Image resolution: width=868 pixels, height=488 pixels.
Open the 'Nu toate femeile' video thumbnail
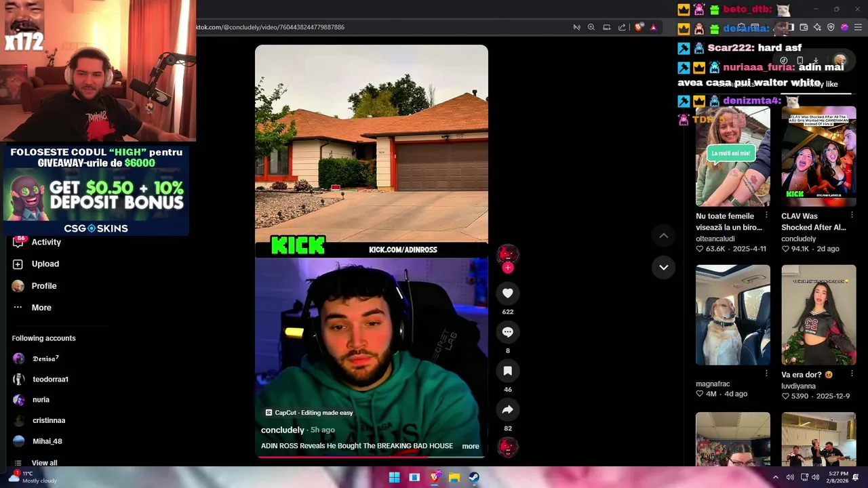point(732,157)
